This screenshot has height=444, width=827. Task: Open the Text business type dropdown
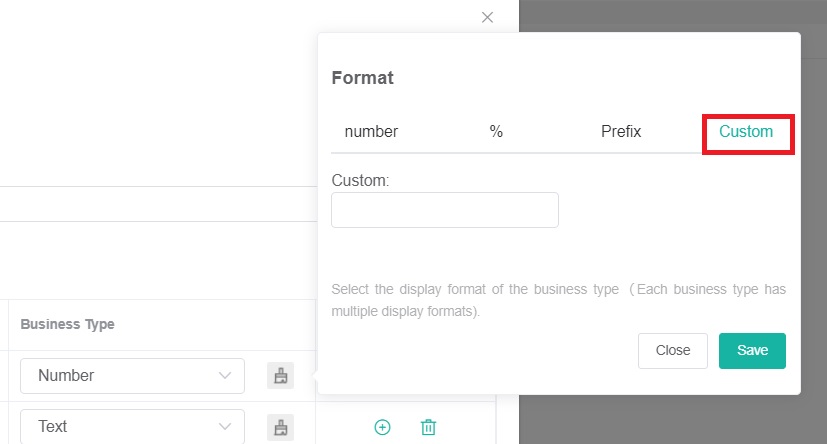point(132,427)
